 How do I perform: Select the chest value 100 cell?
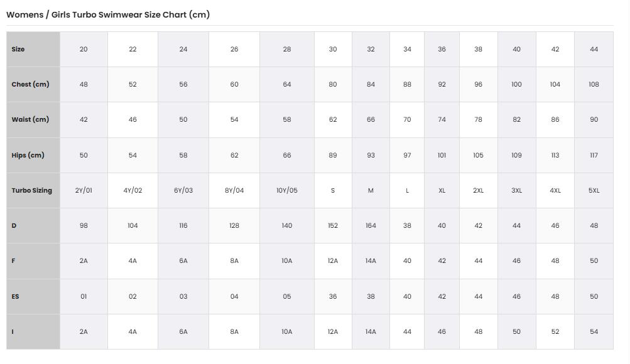[517, 84]
